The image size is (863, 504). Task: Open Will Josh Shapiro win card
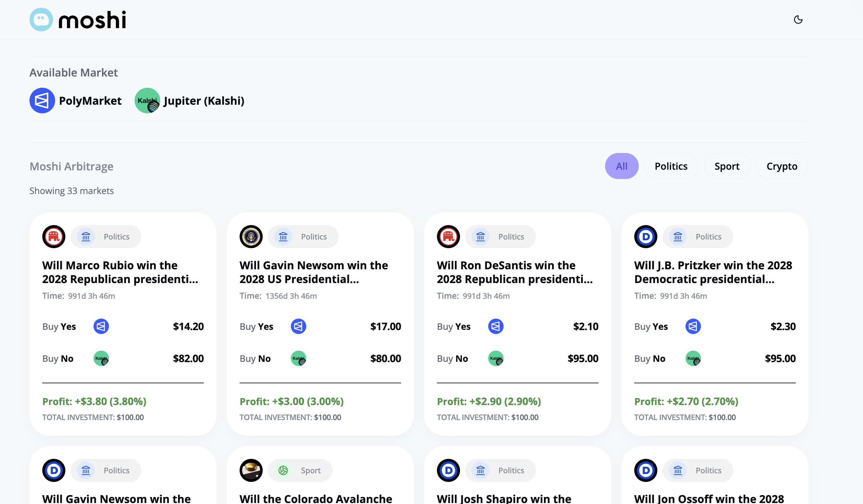point(504,499)
